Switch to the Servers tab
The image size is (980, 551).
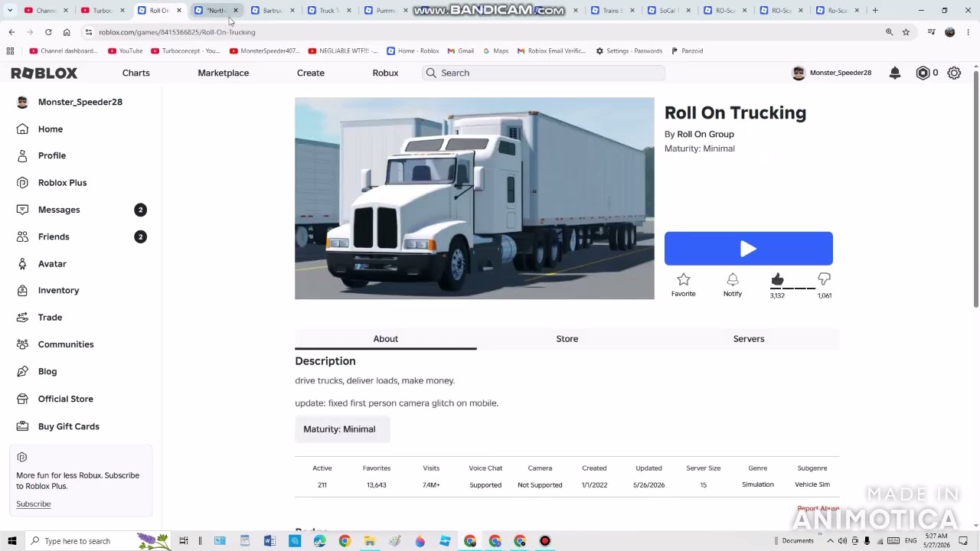click(x=749, y=338)
